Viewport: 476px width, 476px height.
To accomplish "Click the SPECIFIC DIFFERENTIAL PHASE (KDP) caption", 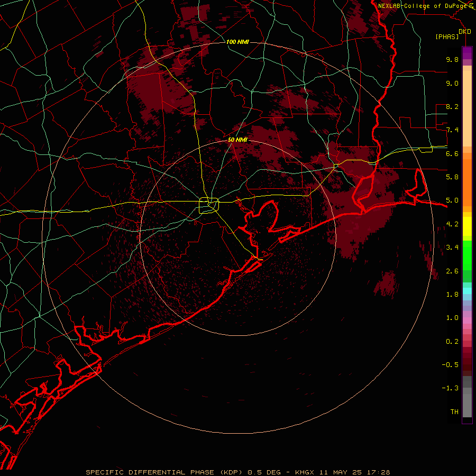I will click(x=164, y=472).
